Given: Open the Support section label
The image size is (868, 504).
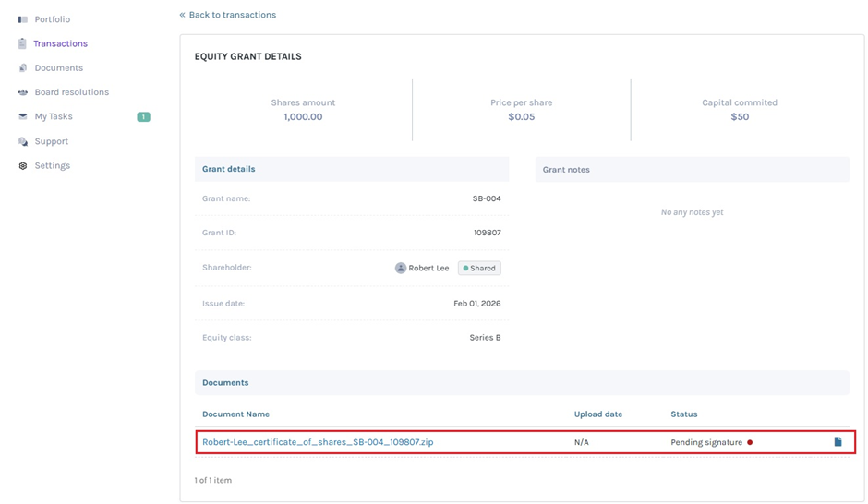Looking at the screenshot, I should (x=51, y=141).
